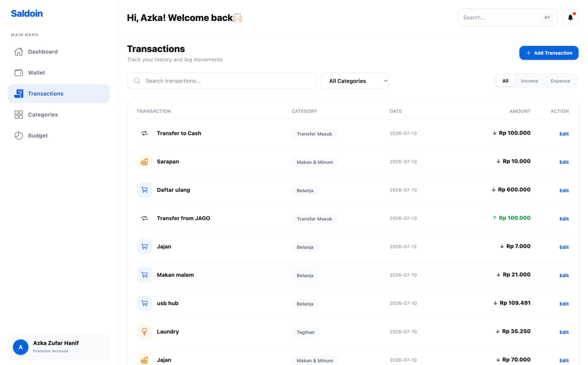Click the transfer icon beside Transfer to Cash
Image resolution: width=588 pixels, height=365 pixels.
[x=144, y=133]
